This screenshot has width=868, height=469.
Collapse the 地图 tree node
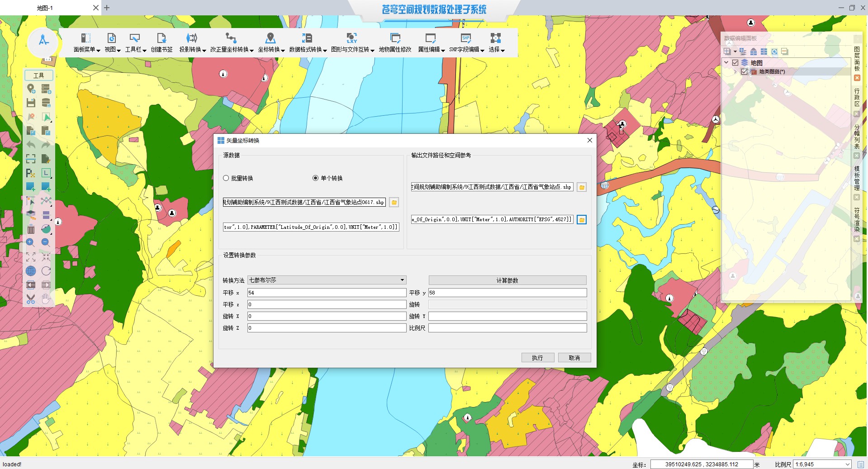tap(726, 63)
